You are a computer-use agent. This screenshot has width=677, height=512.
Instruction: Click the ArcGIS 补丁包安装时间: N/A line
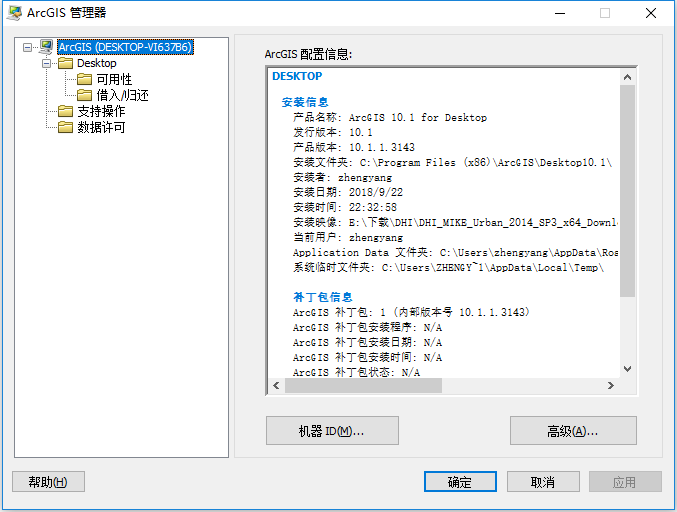(367, 357)
